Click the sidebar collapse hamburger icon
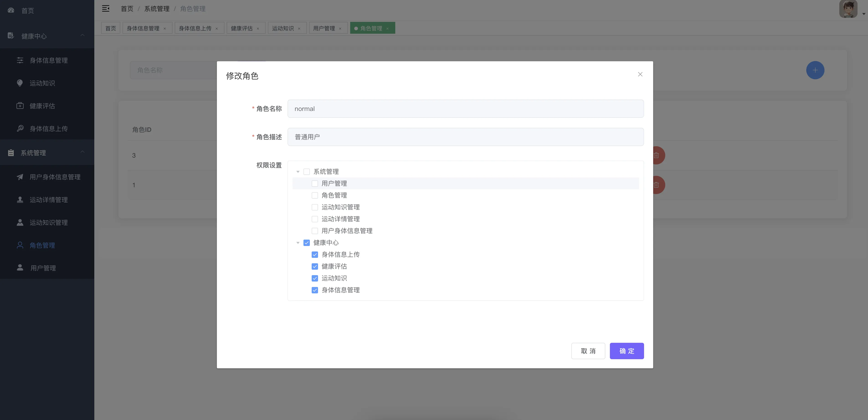The width and height of the screenshot is (868, 420). (105, 9)
